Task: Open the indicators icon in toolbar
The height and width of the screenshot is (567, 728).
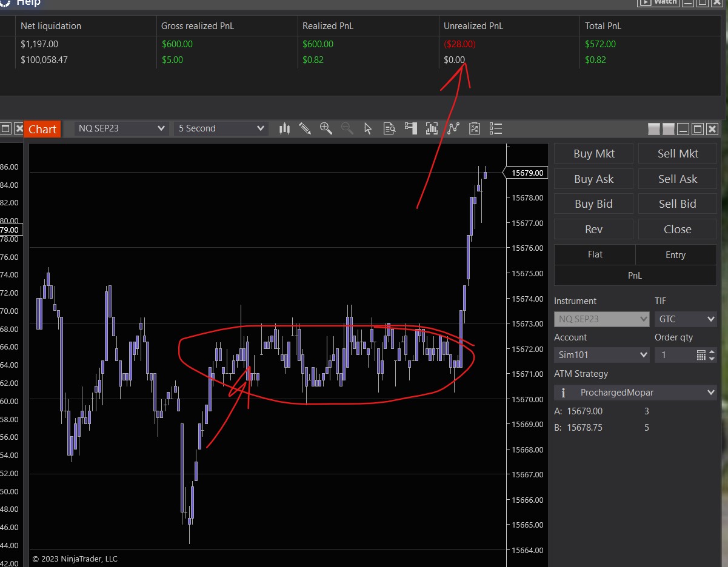Action: (432, 128)
